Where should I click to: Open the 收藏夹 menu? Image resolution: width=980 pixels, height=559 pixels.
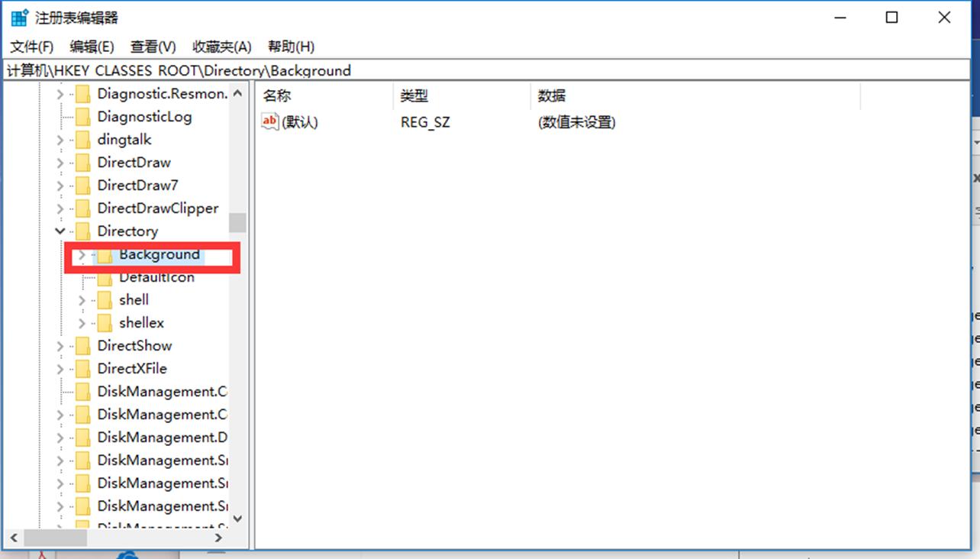(x=221, y=47)
